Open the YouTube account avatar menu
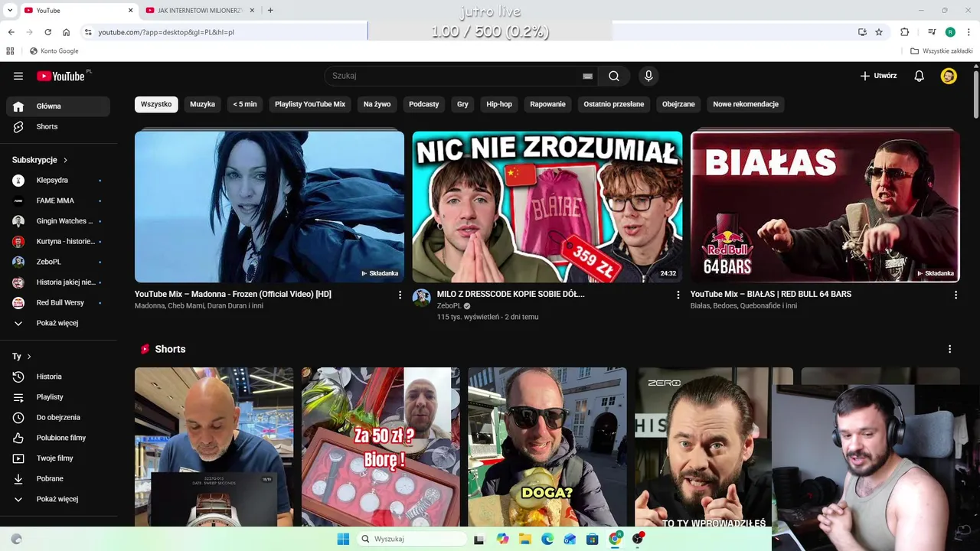Image resolution: width=980 pixels, height=551 pixels. click(949, 76)
